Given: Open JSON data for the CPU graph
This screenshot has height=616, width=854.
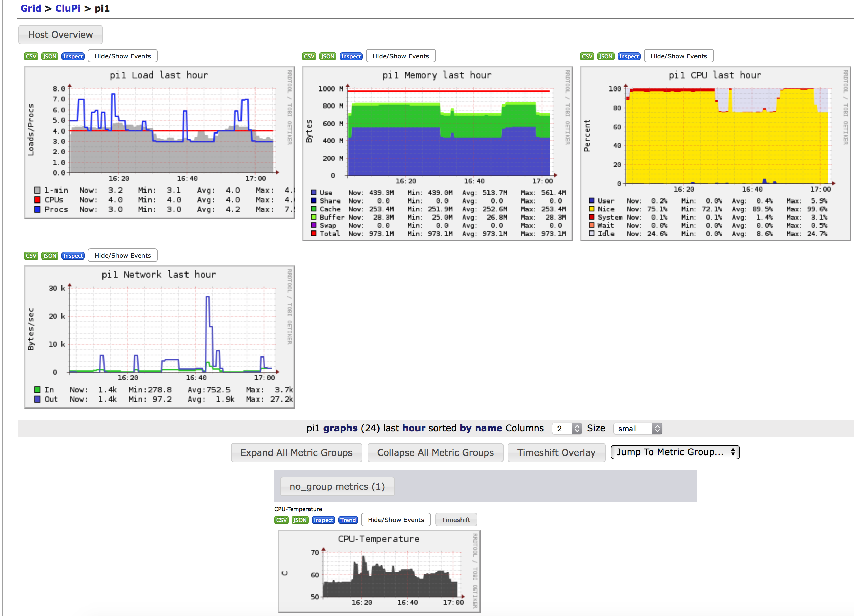Looking at the screenshot, I should click(x=606, y=56).
